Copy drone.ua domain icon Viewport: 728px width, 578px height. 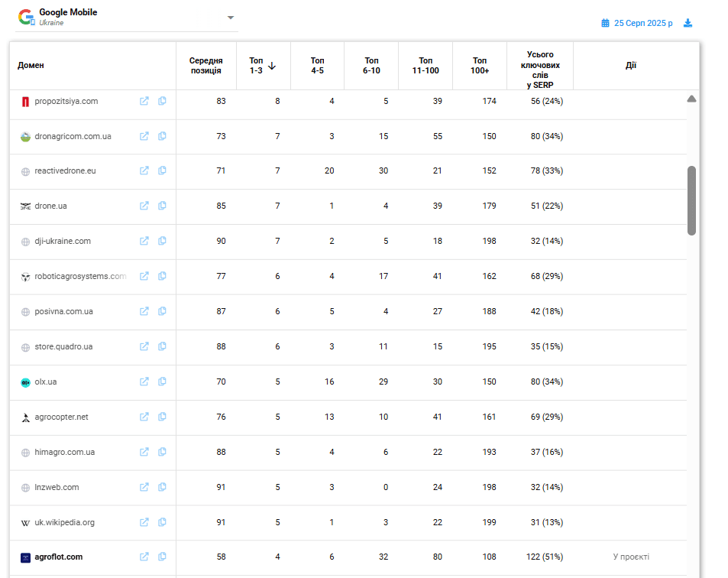(x=162, y=206)
